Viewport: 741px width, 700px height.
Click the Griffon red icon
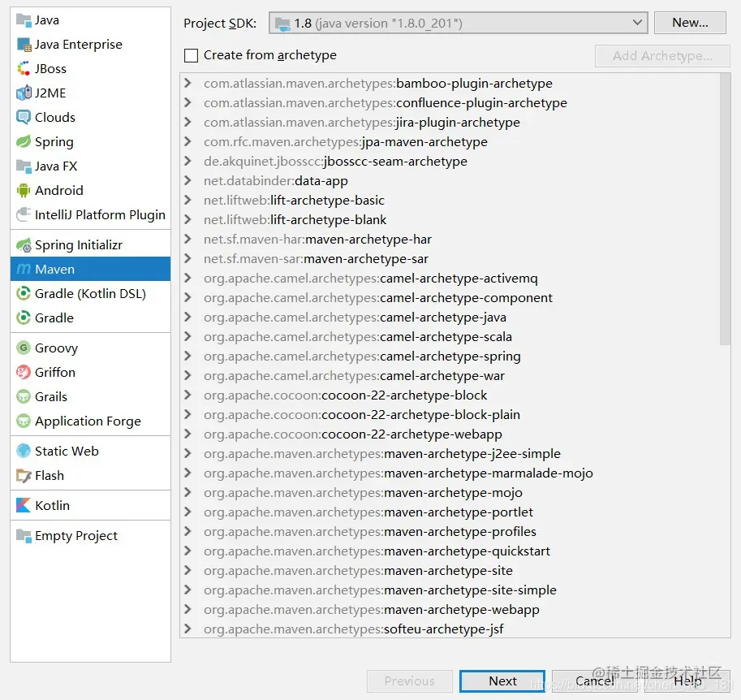coord(24,372)
